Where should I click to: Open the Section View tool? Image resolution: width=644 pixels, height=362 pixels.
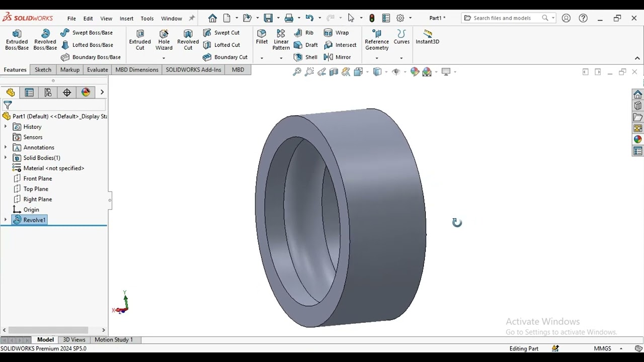point(334,72)
